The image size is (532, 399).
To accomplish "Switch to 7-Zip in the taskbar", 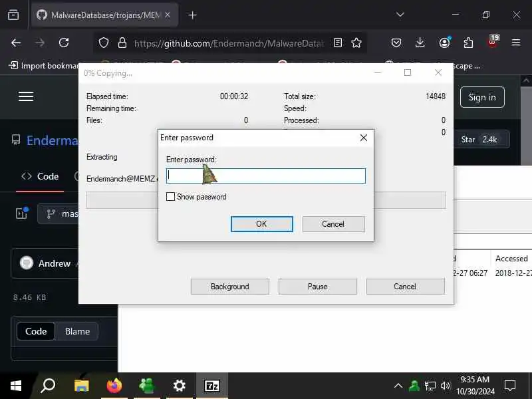I will pos(212,386).
